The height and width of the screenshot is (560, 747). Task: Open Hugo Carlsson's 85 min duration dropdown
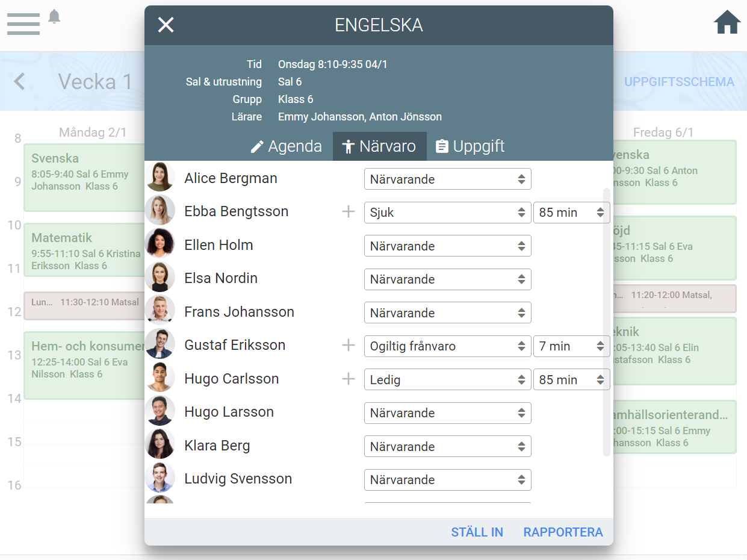click(571, 380)
